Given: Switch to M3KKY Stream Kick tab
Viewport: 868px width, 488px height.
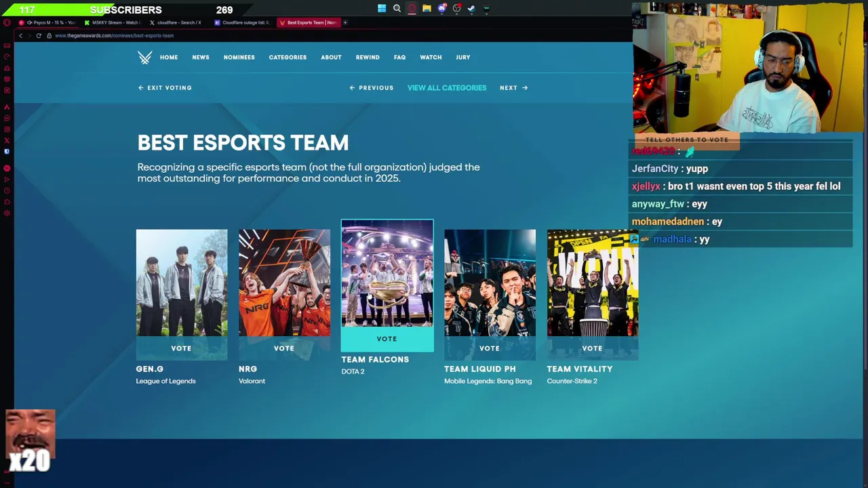Looking at the screenshot, I should pyautogui.click(x=112, y=22).
